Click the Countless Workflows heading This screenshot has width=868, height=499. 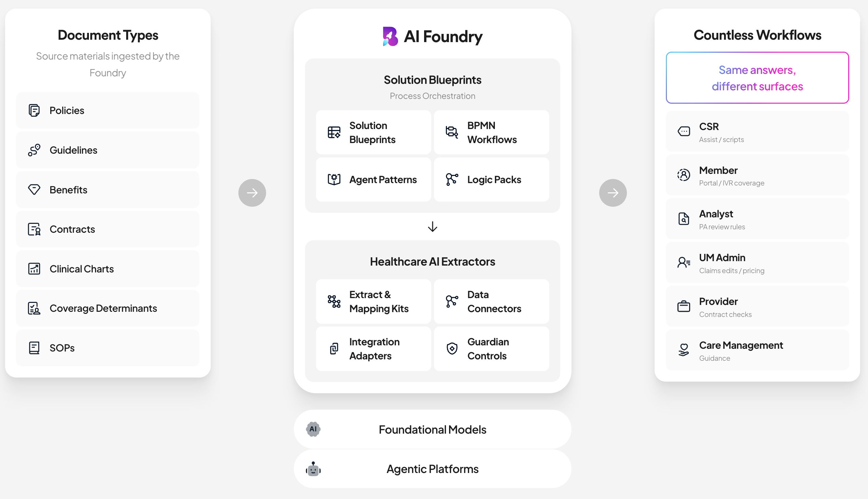[x=757, y=35]
